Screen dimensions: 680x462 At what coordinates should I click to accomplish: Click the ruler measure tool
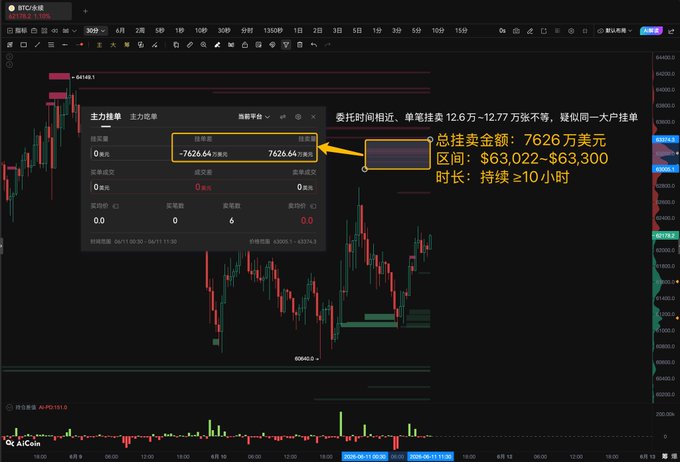tap(190, 45)
